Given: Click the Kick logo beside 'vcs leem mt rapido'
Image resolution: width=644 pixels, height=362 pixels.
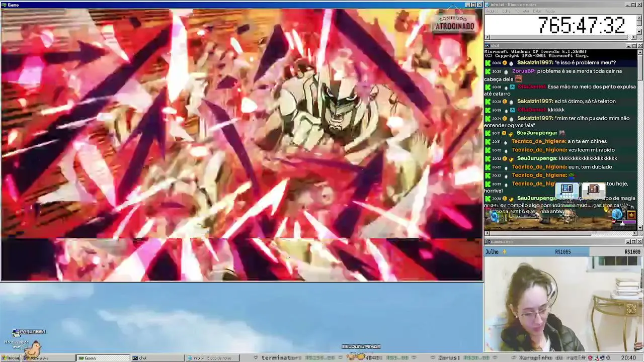Looking at the screenshot, I should click(x=487, y=150).
